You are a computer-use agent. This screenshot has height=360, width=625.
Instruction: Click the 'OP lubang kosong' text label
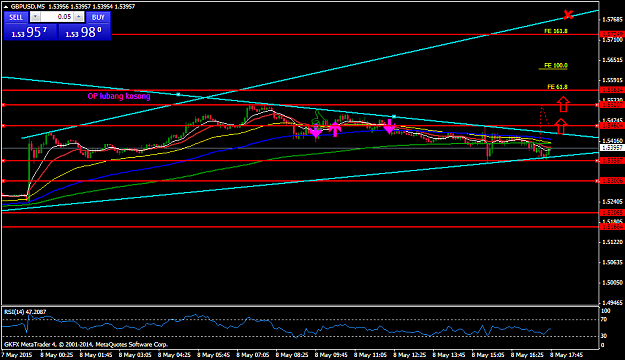click(119, 96)
